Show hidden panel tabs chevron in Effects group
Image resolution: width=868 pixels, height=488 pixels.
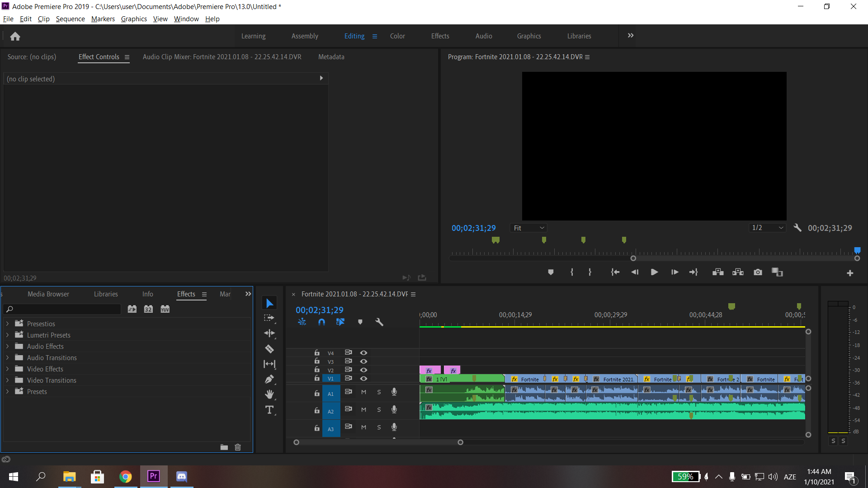(248, 294)
